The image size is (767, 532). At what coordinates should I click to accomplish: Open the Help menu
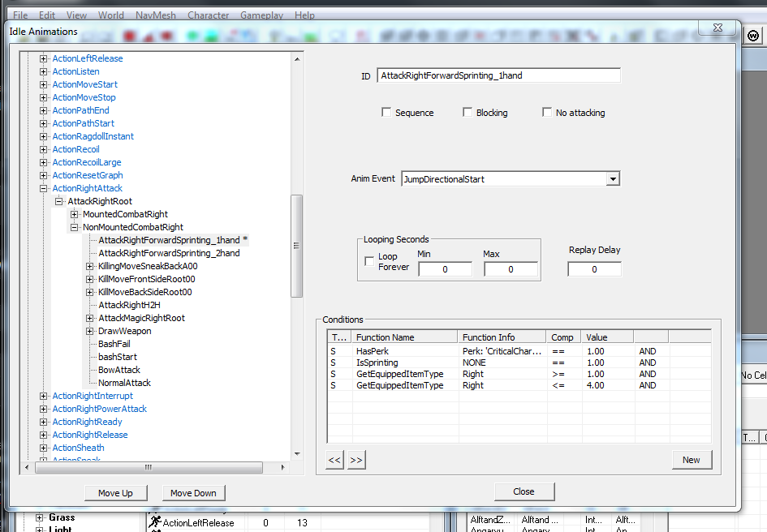point(304,15)
